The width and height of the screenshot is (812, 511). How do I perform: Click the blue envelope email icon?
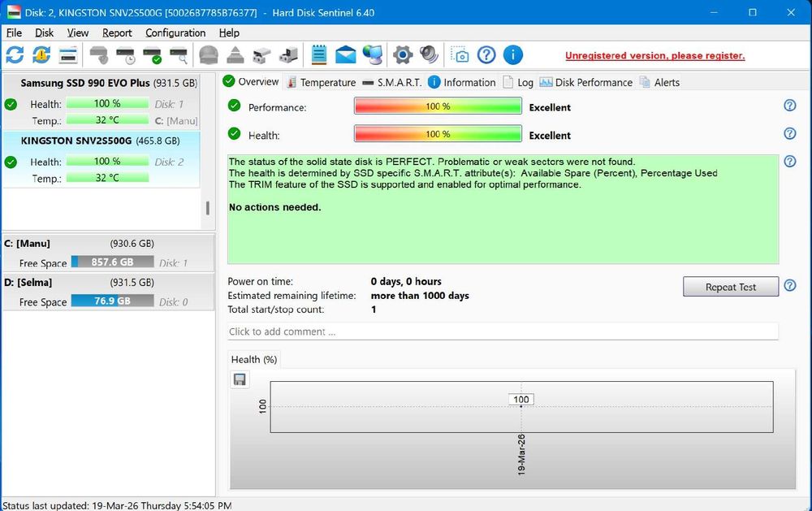coord(345,54)
